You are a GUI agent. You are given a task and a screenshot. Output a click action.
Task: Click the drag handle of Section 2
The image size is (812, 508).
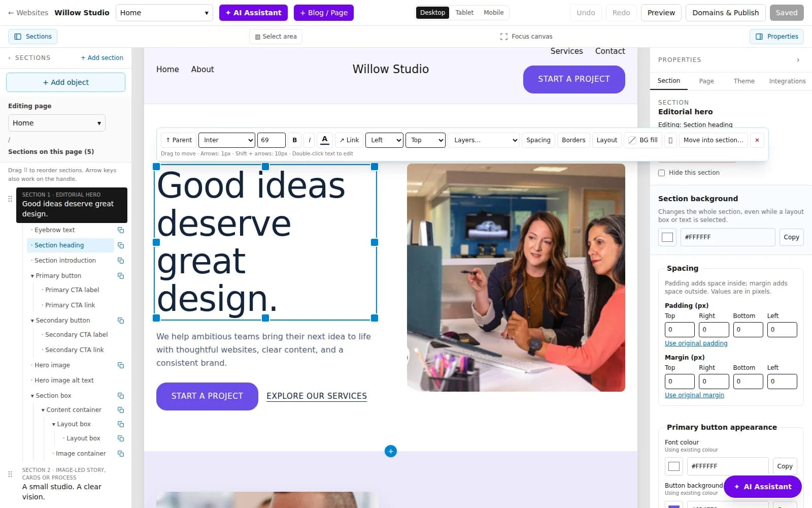click(x=10, y=474)
